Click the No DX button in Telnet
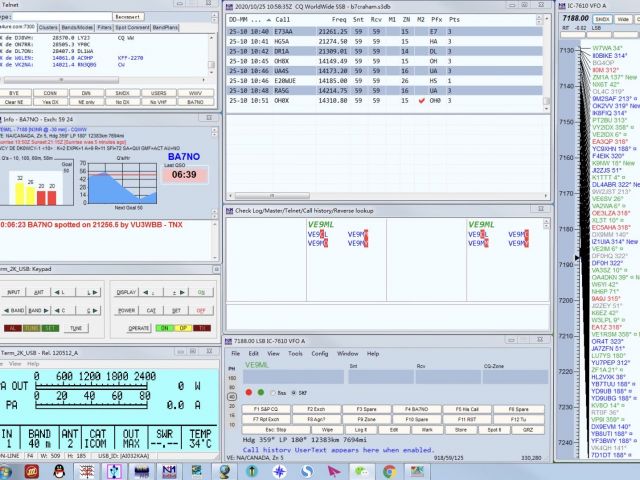The width and height of the screenshot is (640, 480). (122, 102)
